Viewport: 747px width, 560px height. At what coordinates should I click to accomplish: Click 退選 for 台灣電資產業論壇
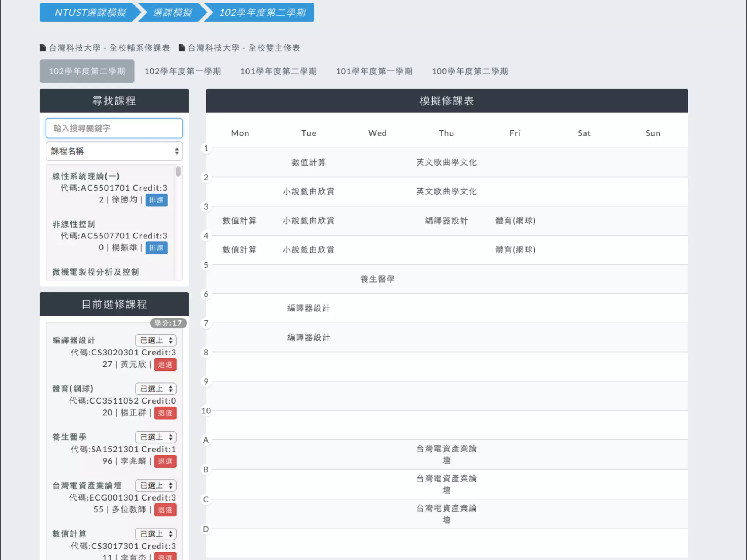click(x=165, y=510)
